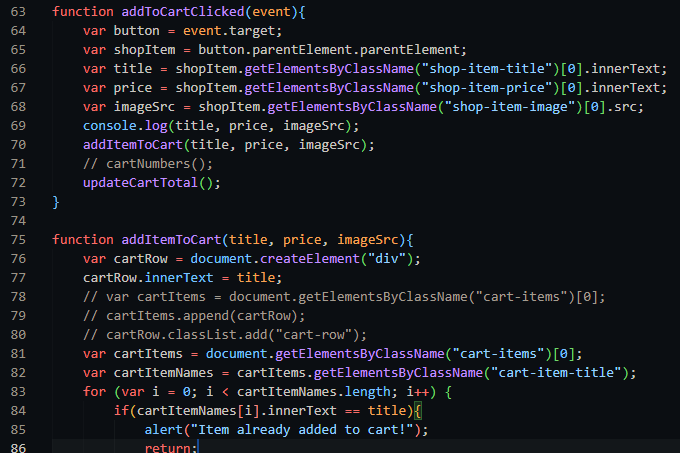Click cartItemNames[i].innerText on line 84
The width and height of the screenshot is (680, 453).
237,411
